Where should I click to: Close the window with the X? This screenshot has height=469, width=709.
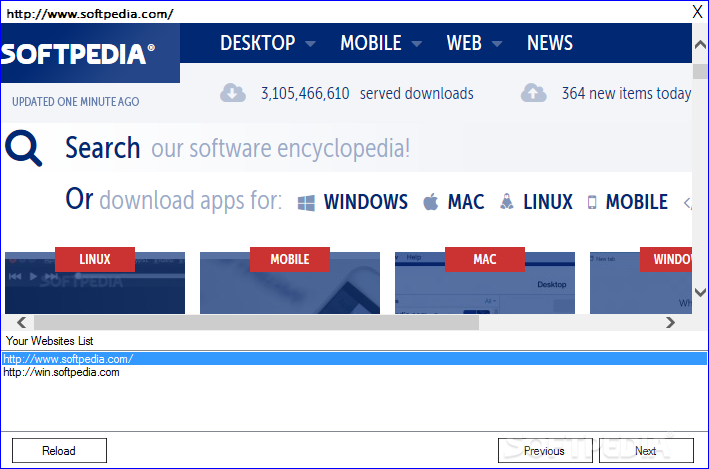coord(698,12)
